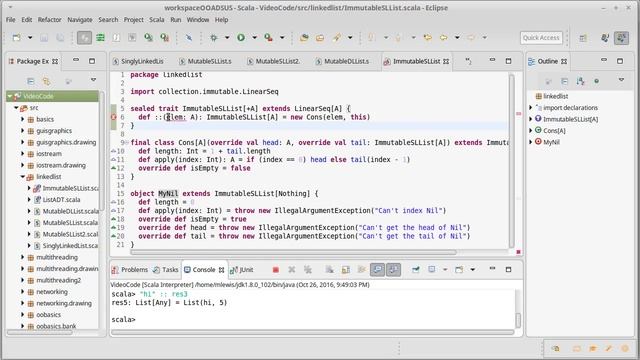This screenshot has width=640, height=360.
Task: Switch to the MutableDLList.s editor tab
Action: pos(346,61)
